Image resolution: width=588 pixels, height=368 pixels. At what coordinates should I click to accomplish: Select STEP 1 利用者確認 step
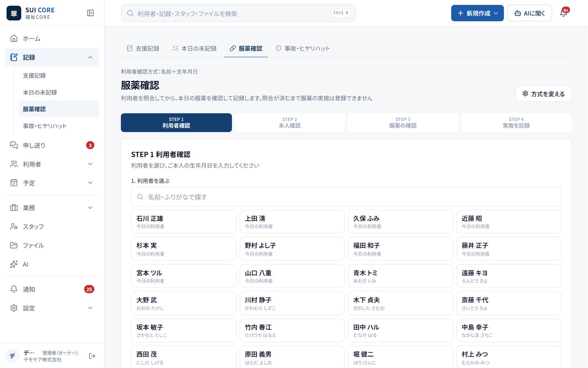176,123
